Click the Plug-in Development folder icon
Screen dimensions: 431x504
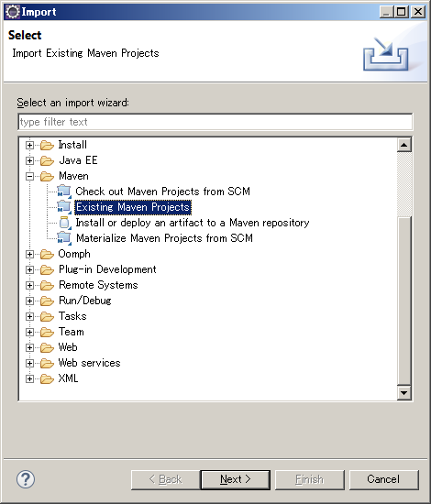coord(47,270)
